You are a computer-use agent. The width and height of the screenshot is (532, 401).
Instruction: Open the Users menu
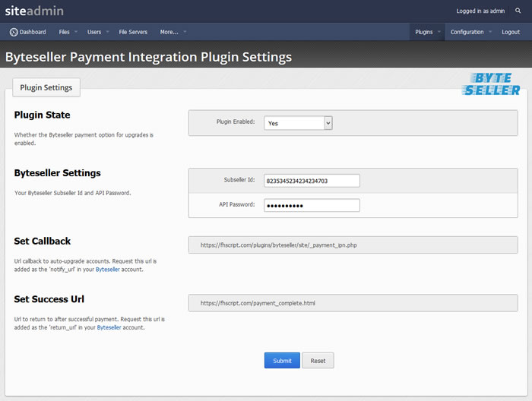coord(94,32)
